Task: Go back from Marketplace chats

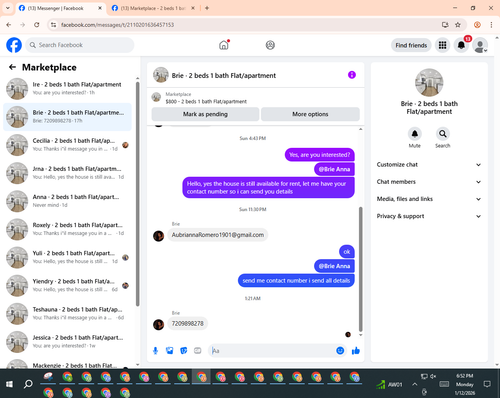Action: pos(12,67)
